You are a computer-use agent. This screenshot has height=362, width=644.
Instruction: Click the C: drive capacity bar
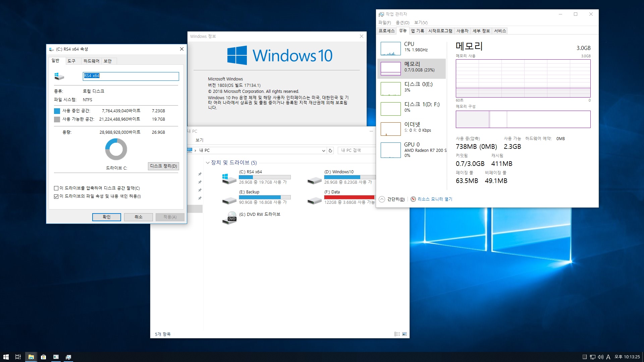pos(265,177)
